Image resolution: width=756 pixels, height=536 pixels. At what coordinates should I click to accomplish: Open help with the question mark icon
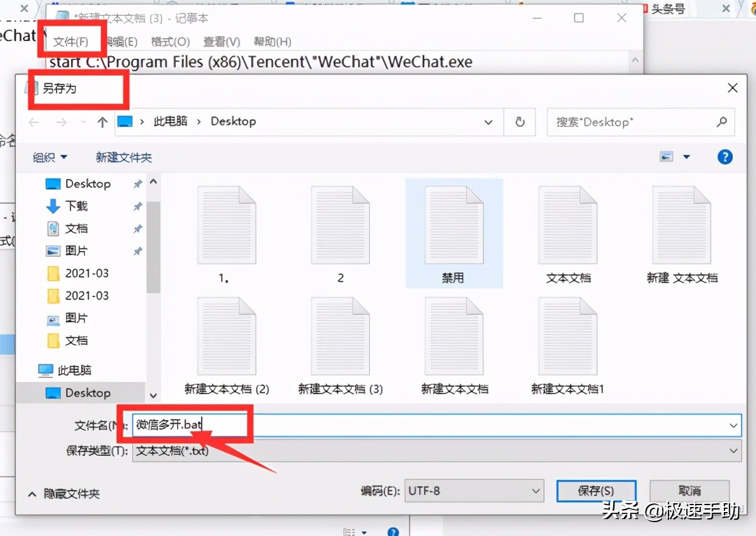[725, 157]
